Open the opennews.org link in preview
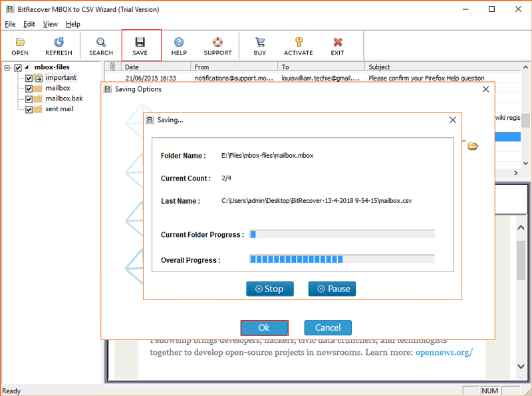Screen dimensions: 532x396 [444, 353]
